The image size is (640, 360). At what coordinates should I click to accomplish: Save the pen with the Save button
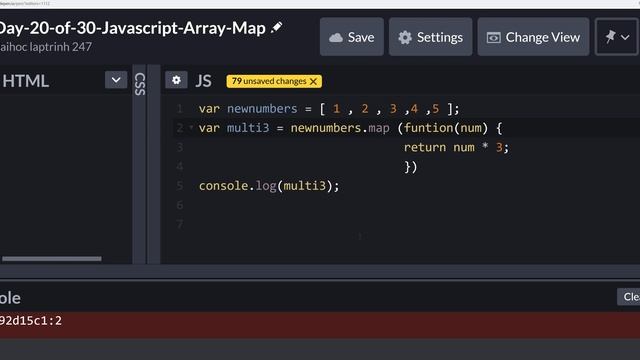coord(352,37)
